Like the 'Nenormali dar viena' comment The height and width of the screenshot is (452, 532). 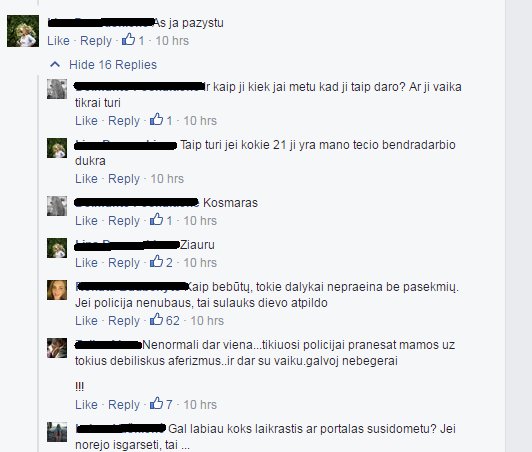pos(86,404)
